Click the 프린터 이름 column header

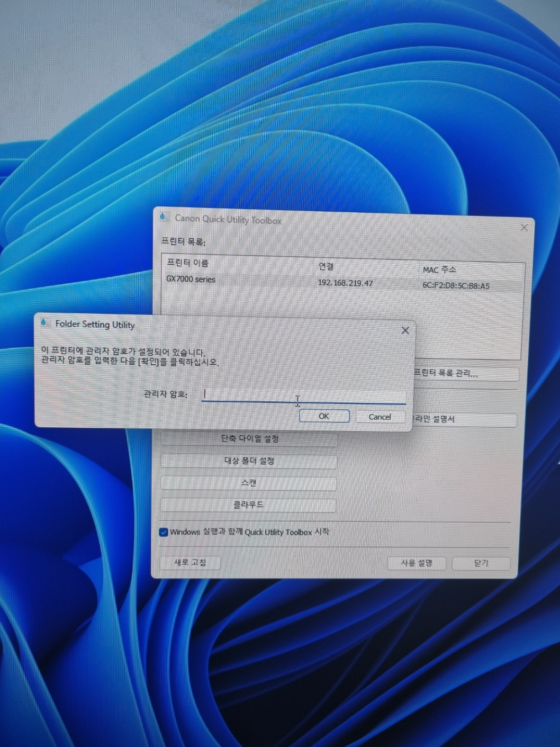click(187, 263)
